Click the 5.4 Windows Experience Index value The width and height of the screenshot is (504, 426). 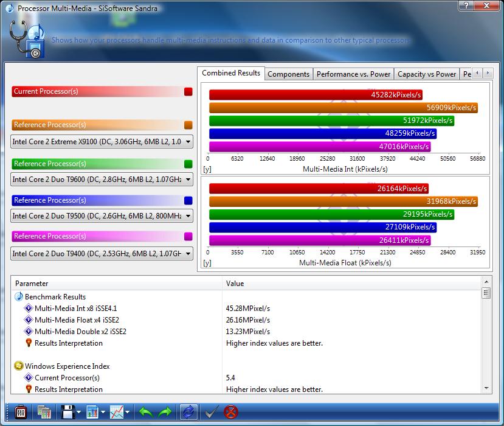pos(230,377)
